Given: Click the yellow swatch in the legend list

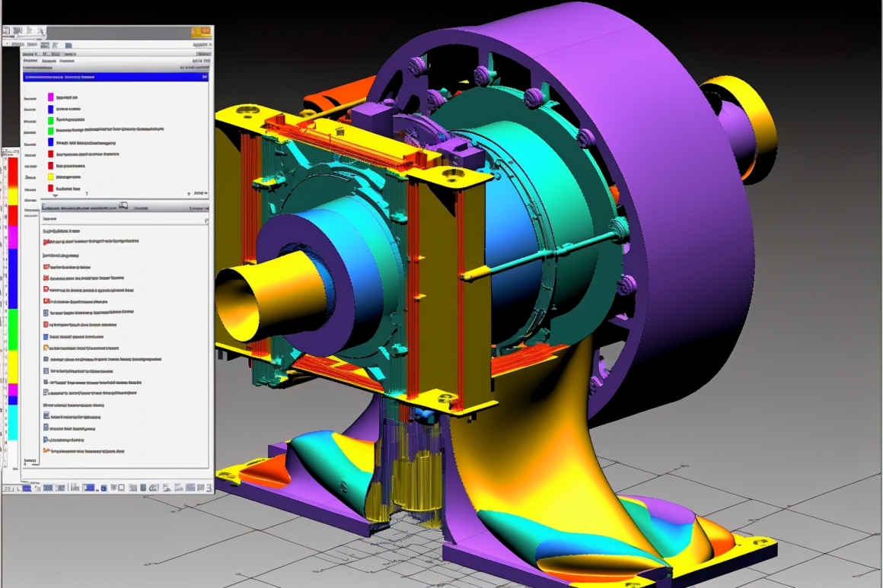Looking at the screenshot, I should coord(51,176).
